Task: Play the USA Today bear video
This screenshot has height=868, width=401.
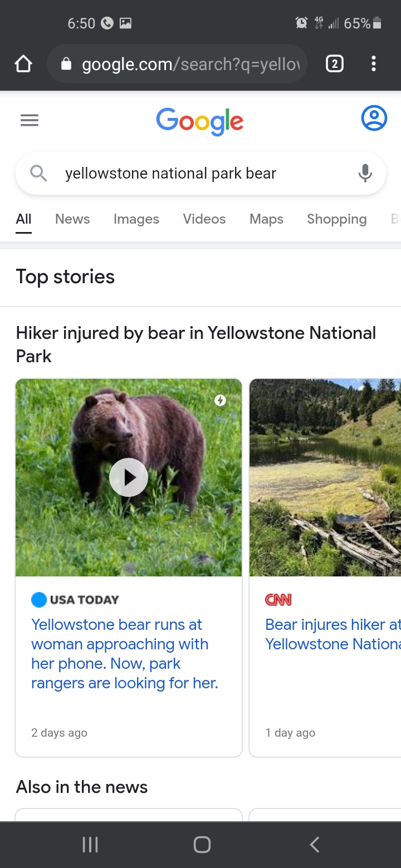Action: pyautogui.click(x=129, y=477)
